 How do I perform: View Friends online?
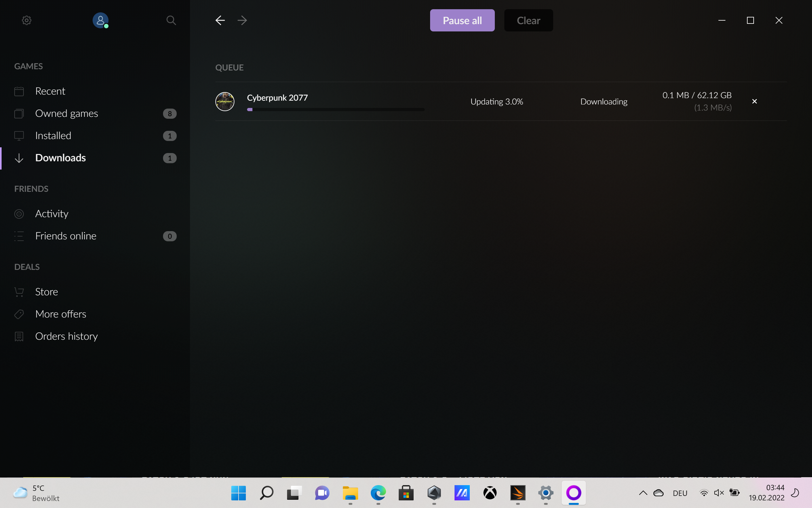click(x=95, y=236)
